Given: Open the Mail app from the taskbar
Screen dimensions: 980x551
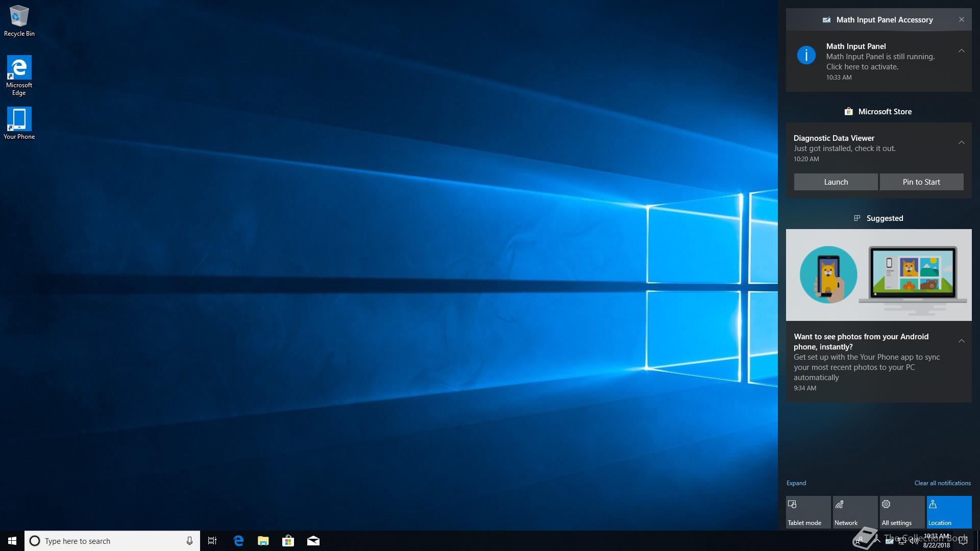Looking at the screenshot, I should click(x=313, y=541).
